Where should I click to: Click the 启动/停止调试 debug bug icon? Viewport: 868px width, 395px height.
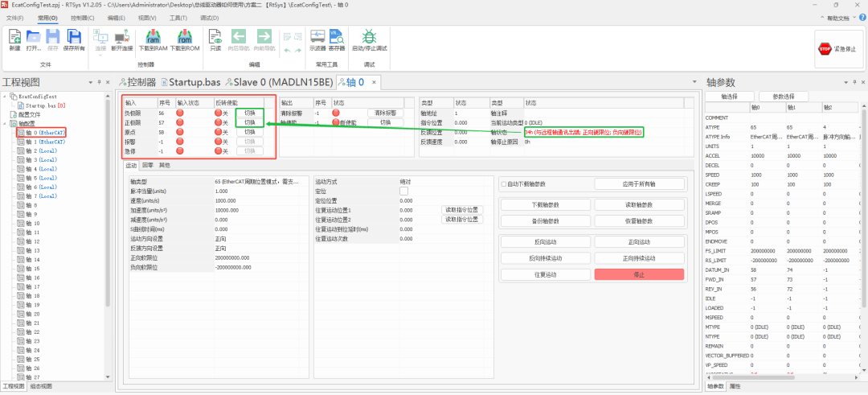[369, 37]
